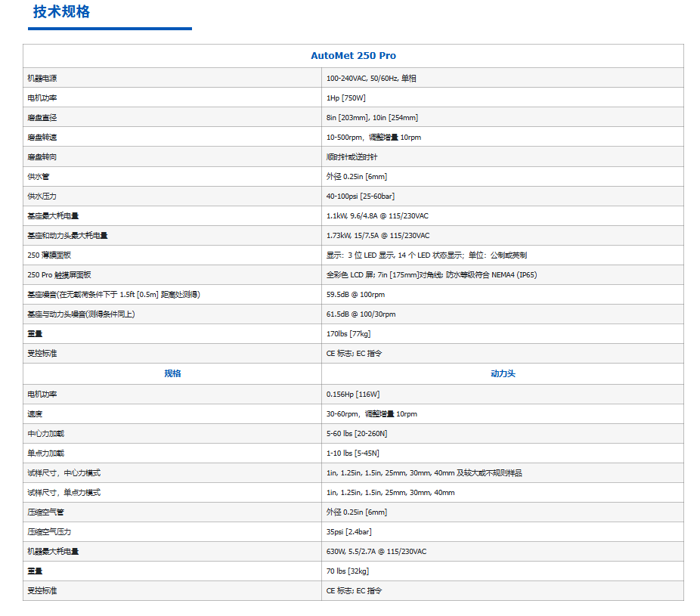The height and width of the screenshot is (616, 700).
Task: Click 基座和动力头最大耗电量 label
Action: (x=67, y=235)
